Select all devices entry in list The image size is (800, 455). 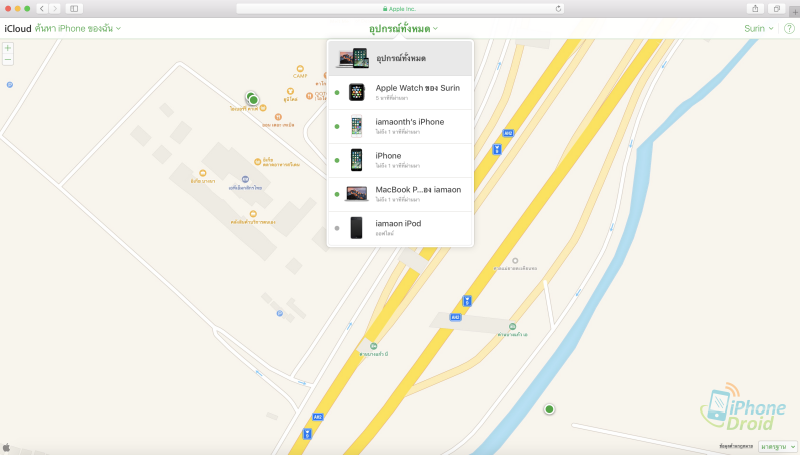pyautogui.click(x=401, y=58)
